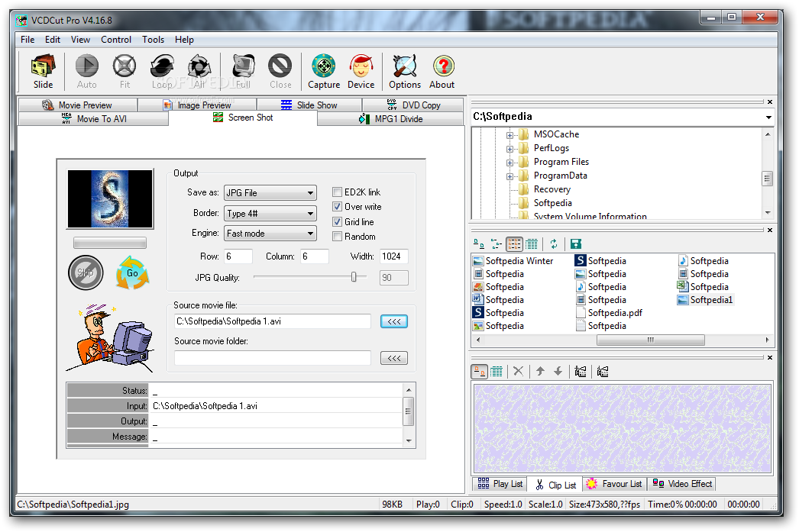Open the Edit menu
Screen dimensions: 799x532
pos(53,39)
